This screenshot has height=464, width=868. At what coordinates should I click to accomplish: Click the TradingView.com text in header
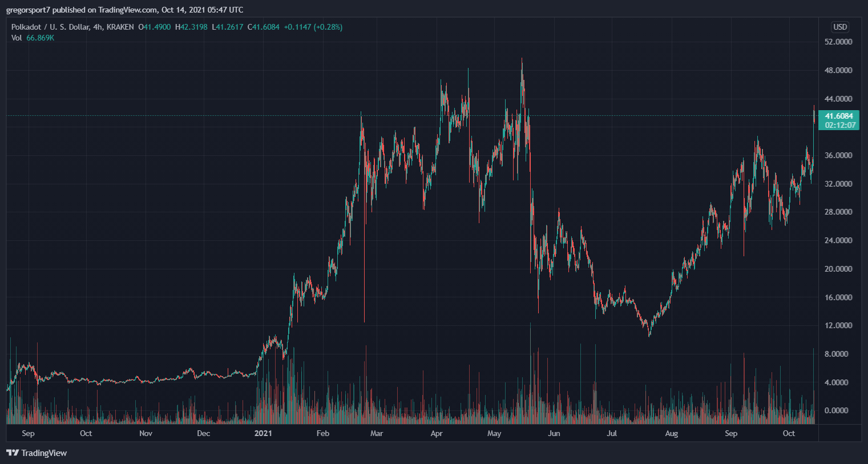(127, 10)
